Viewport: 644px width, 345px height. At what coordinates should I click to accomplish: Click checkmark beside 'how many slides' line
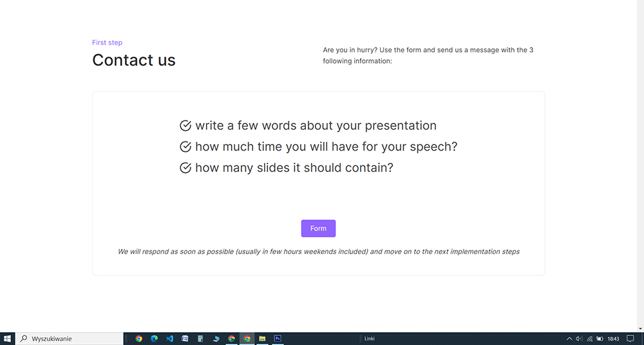pyautogui.click(x=185, y=168)
